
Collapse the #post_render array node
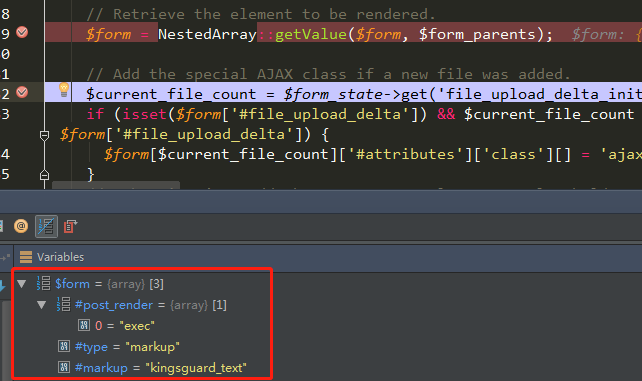41,305
